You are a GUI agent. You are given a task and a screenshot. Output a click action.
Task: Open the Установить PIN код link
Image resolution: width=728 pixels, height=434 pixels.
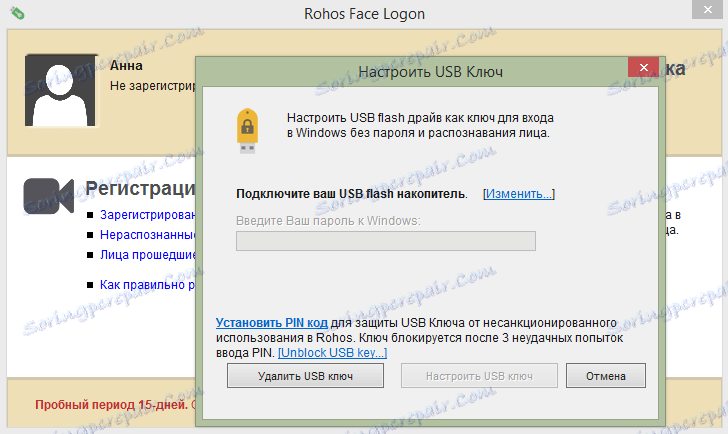[x=272, y=323]
